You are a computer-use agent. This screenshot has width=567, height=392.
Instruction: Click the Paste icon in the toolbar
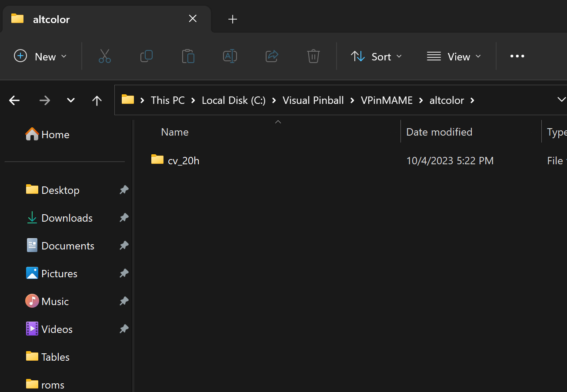point(188,56)
